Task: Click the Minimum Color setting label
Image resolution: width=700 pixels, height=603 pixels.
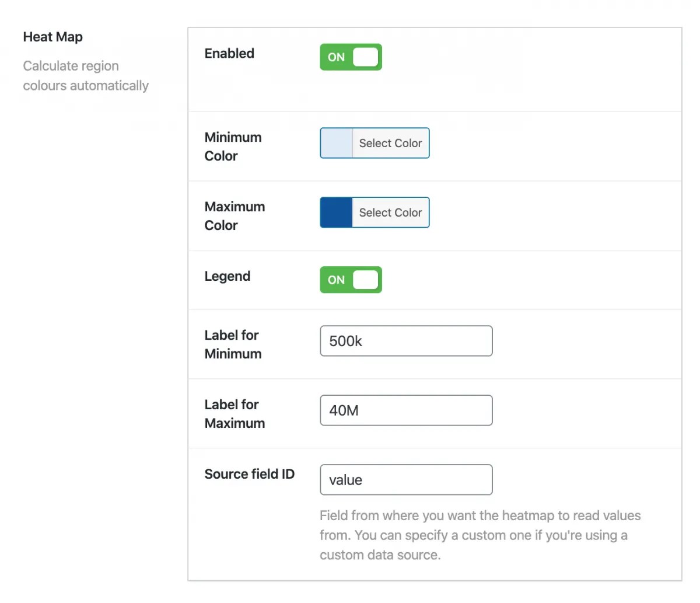Action: (x=233, y=147)
